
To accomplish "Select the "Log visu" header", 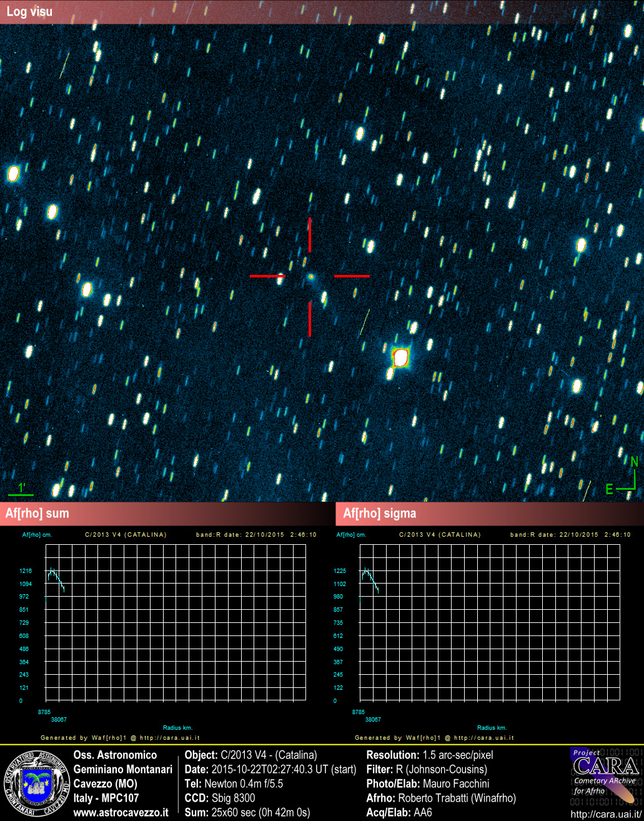I will click(x=29, y=12).
